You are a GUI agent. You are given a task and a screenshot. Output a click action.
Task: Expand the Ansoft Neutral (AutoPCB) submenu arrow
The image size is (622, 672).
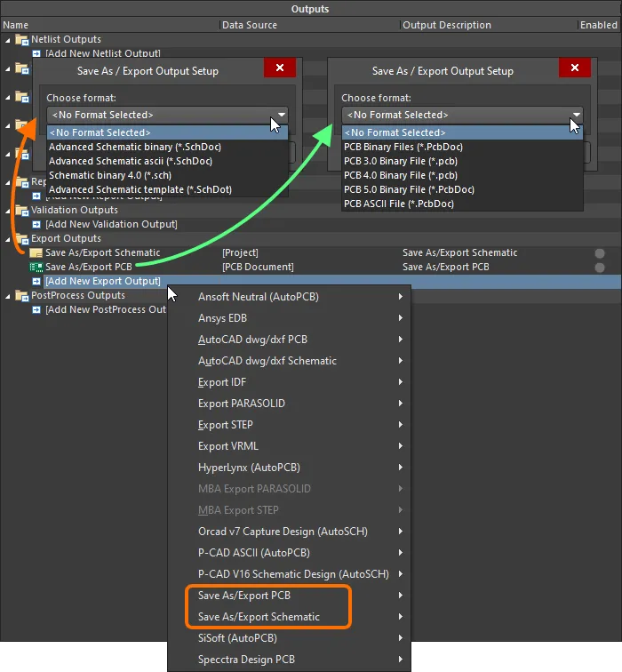(400, 297)
